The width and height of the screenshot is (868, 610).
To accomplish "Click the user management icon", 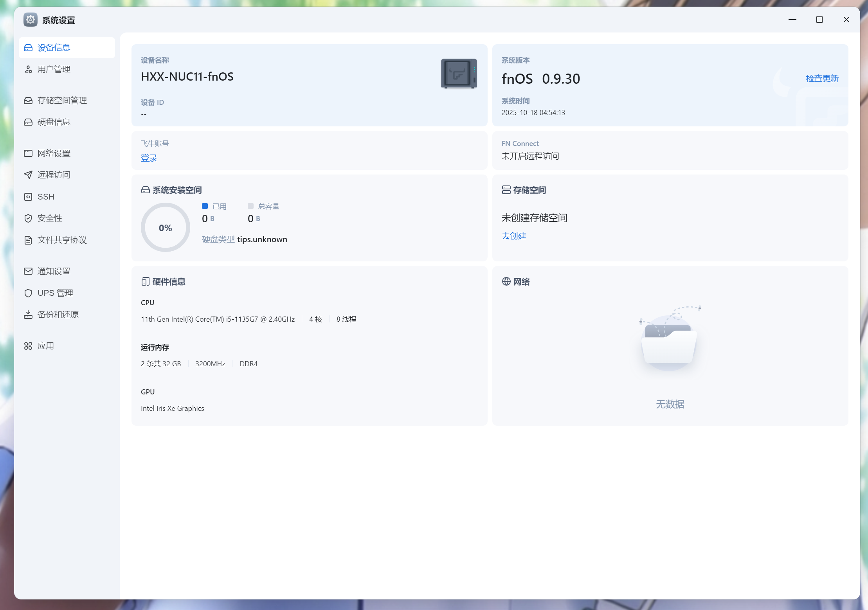I will point(28,70).
